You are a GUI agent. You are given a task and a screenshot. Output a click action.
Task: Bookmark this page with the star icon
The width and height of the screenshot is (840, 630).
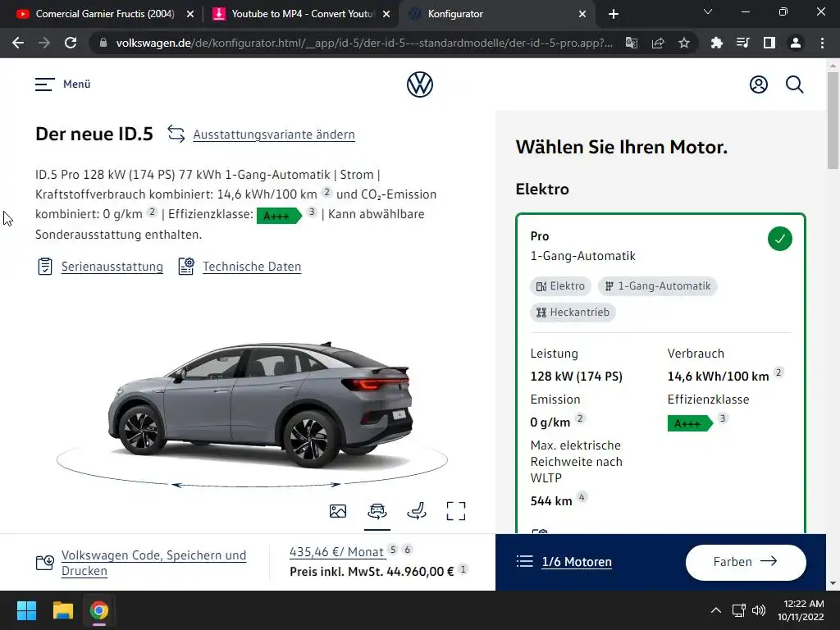pos(684,43)
